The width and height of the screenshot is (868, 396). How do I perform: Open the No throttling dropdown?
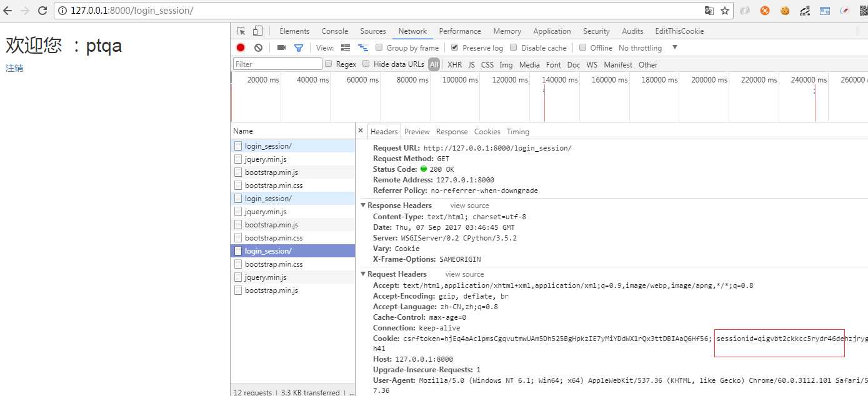648,48
